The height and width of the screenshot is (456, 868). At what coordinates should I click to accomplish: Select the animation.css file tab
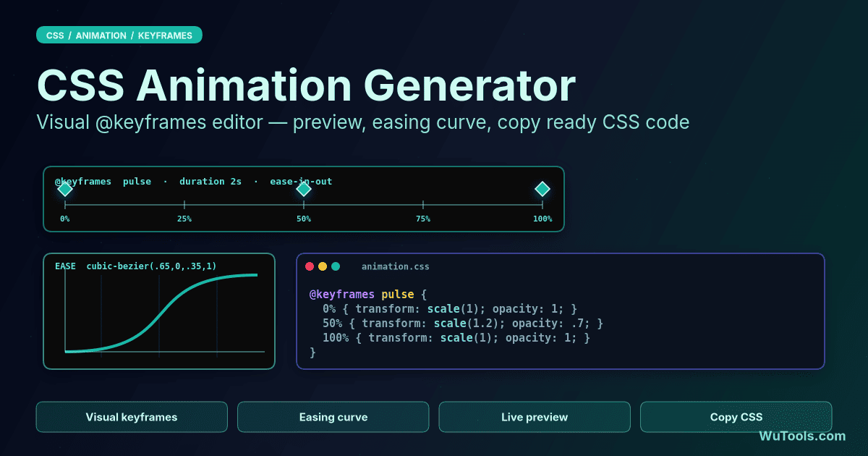pos(396,266)
